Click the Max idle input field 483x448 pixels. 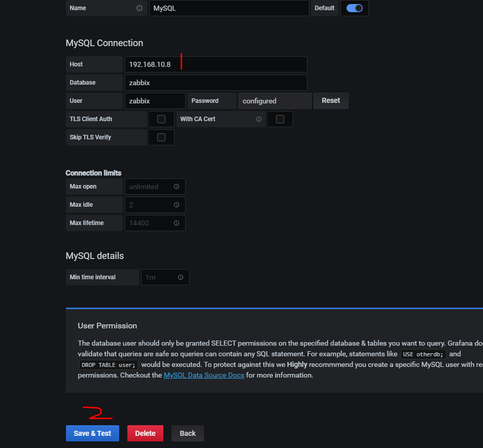[155, 205]
